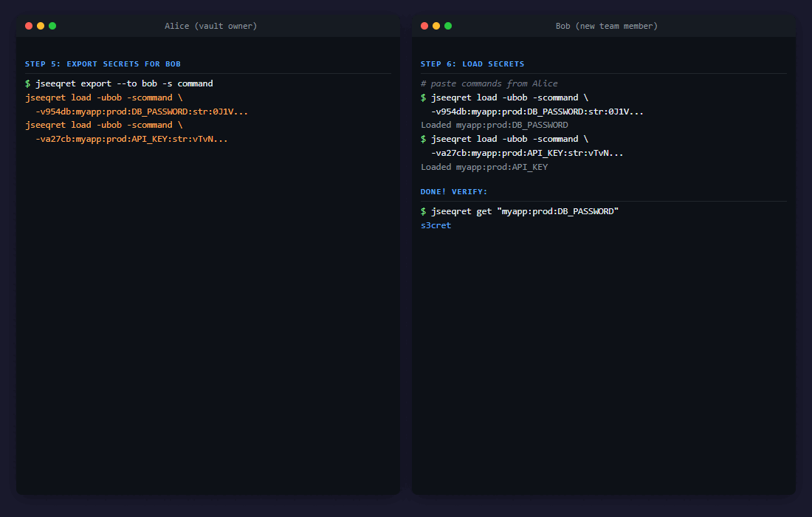The width and height of the screenshot is (812, 517).
Task: Select the blue "s3cret" output value
Action: (436, 225)
